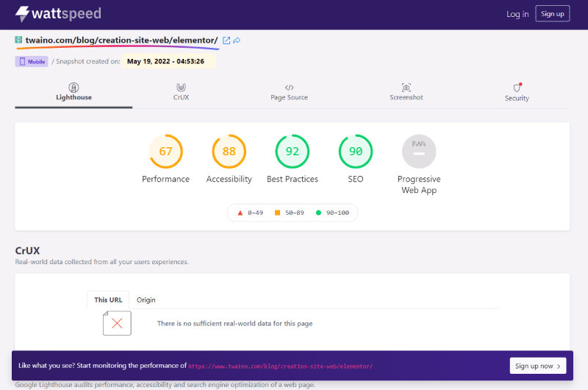Click the Security shield icon
The height and width of the screenshot is (390, 588).
(517, 88)
